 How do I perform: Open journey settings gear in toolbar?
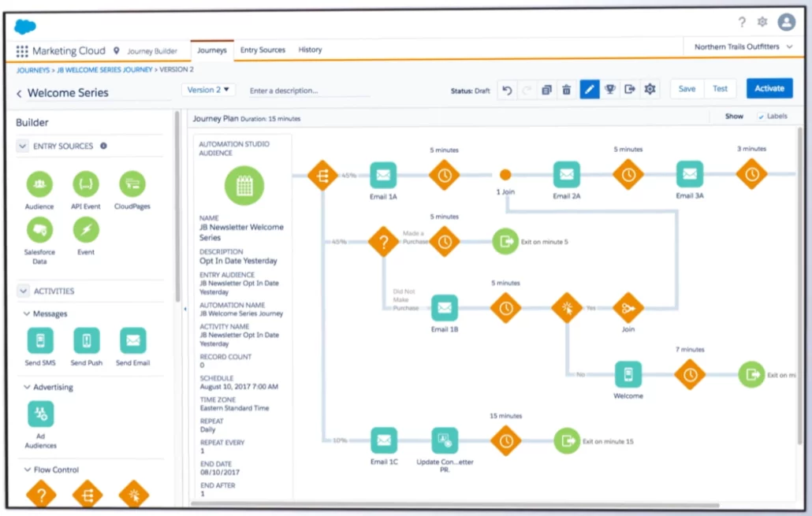(650, 89)
